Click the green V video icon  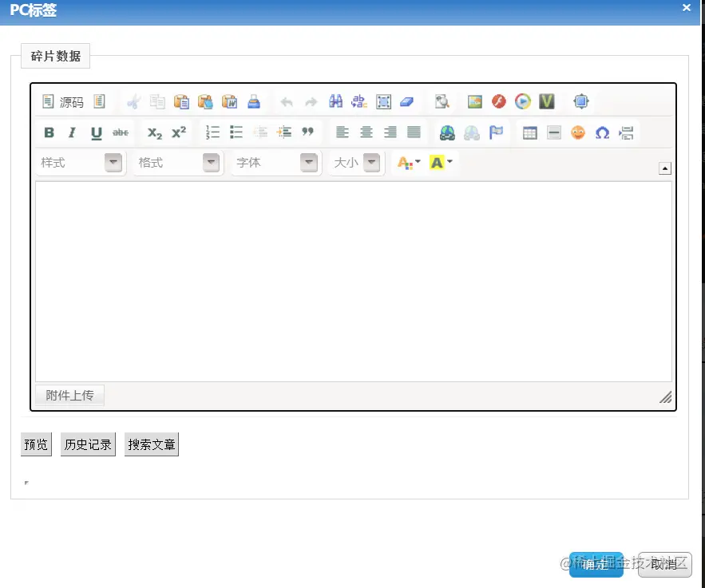click(x=547, y=102)
